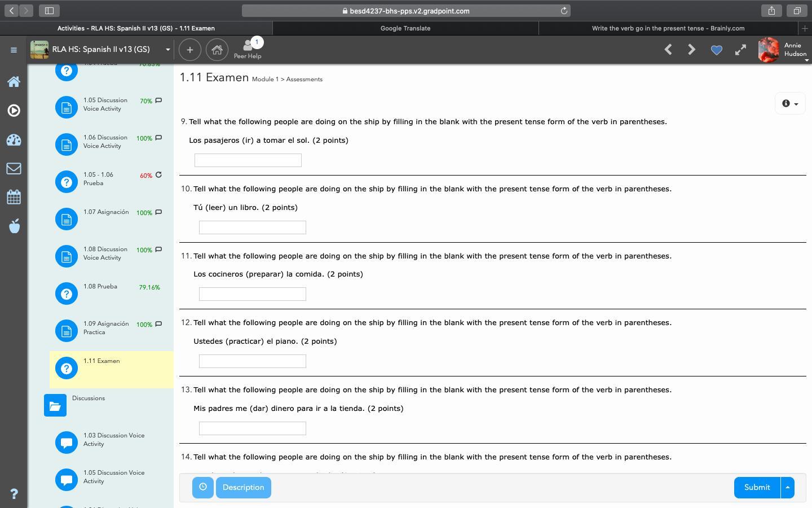Viewport: 812px width, 508px height.
Task: Open 1.09 Asignación Practica item
Action: point(112,331)
